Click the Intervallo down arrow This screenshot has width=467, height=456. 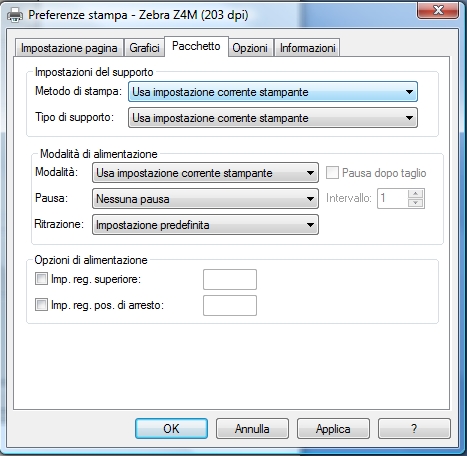coord(416,203)
